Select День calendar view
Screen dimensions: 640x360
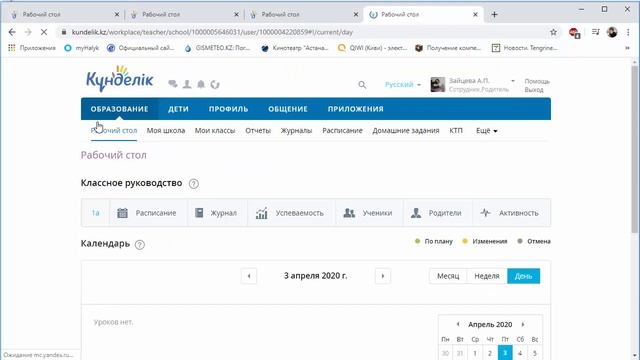point(523,276)
